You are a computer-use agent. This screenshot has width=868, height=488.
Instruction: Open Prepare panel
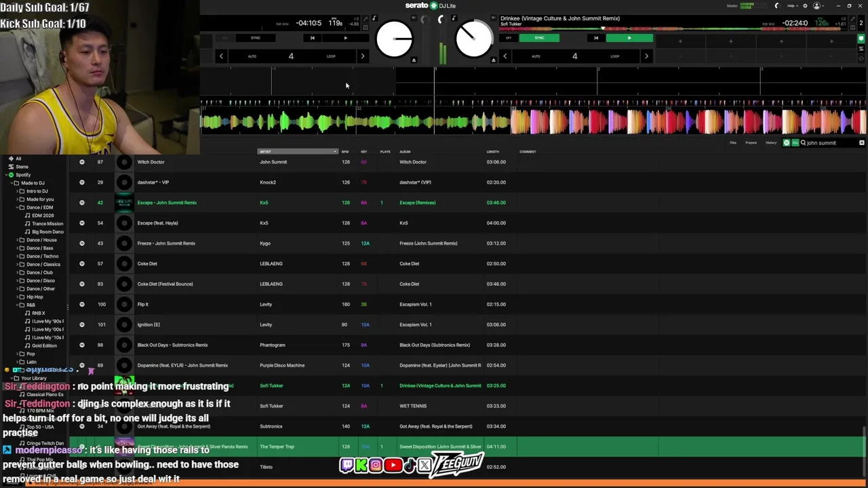751,143
